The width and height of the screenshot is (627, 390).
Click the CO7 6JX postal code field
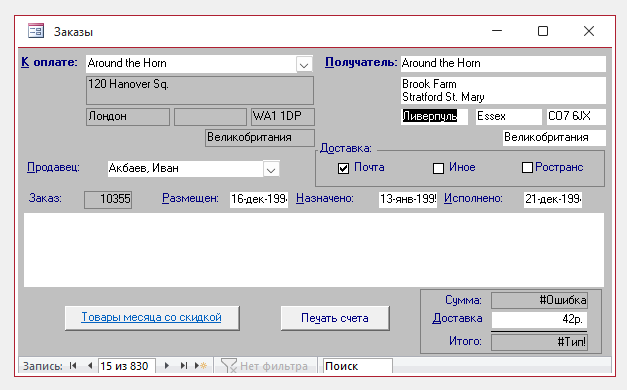pos(576,116)
